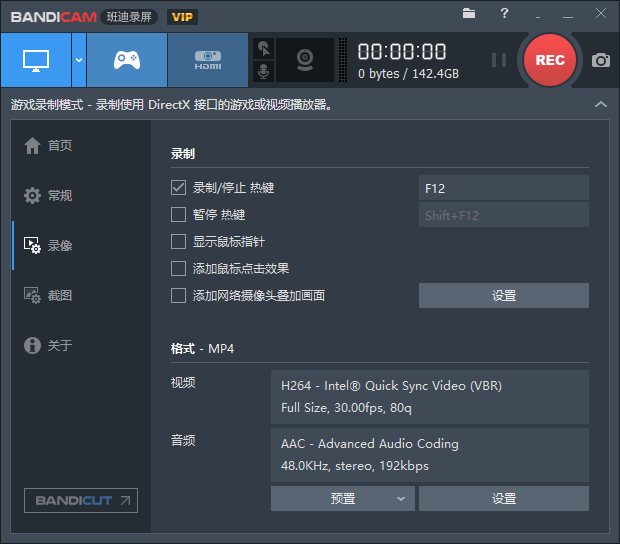Viewport: 620px width, 544px height.
Task: Collapse the mode description panel chevron
Action: coord(601,104)
